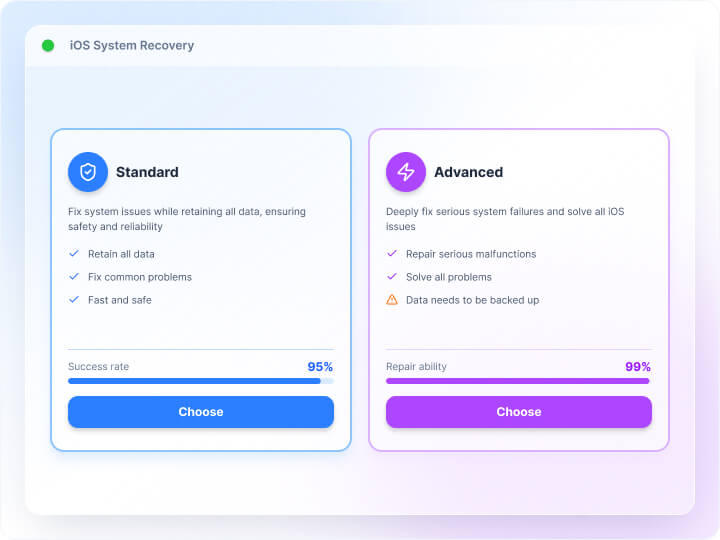Click the checkmark beside Fix common problems
Viewport: 720px width, 540px height.
74,276
